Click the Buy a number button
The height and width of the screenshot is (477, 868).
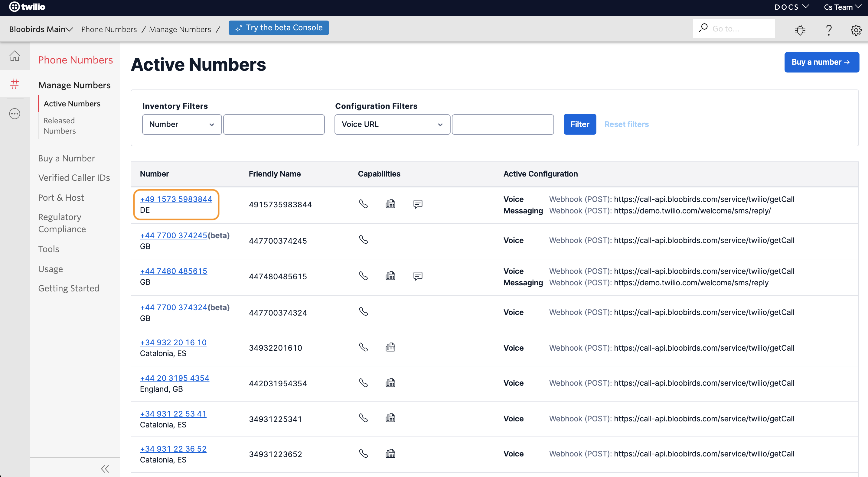[x=821, y=62]
